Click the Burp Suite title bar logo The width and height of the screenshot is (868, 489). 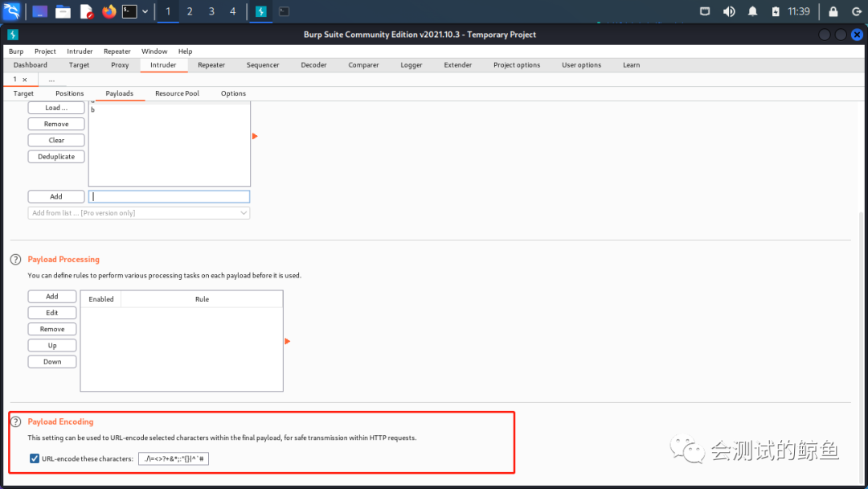click(x=13, y=35)
